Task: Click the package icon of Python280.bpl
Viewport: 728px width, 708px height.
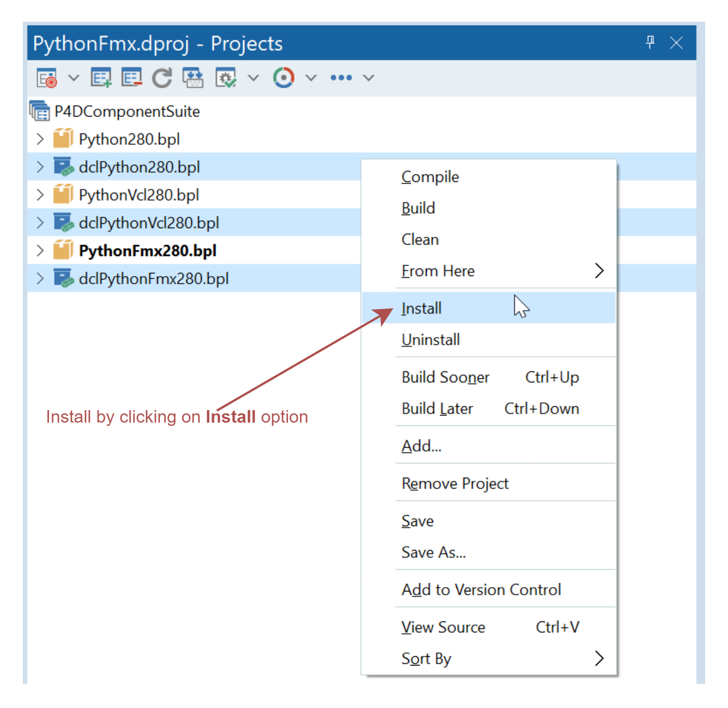Action: pos(63,138)
